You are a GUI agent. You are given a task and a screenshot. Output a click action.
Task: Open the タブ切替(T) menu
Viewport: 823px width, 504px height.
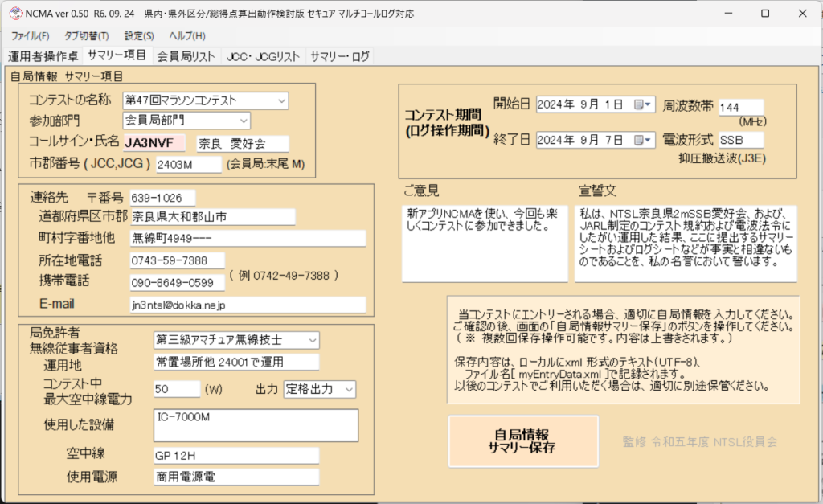coord(86,36)
